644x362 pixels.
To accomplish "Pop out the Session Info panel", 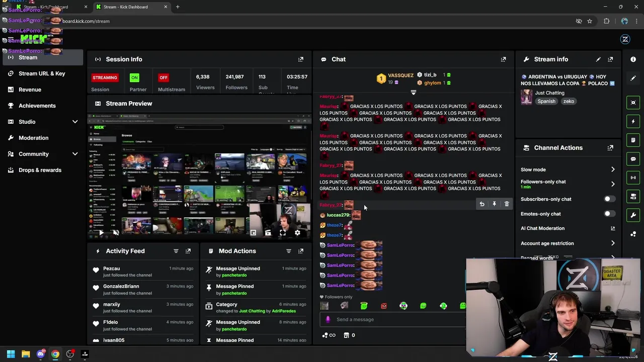I will coord(301,59).
